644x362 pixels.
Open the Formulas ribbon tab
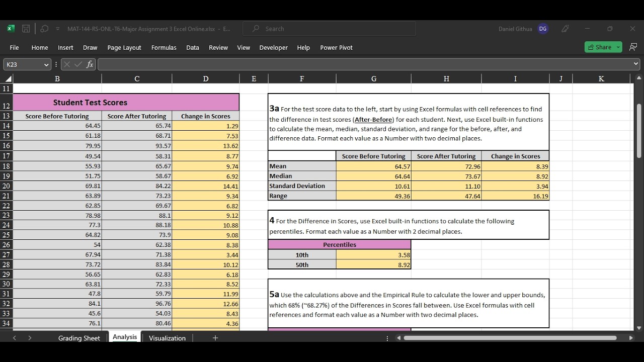click(164, 47)
